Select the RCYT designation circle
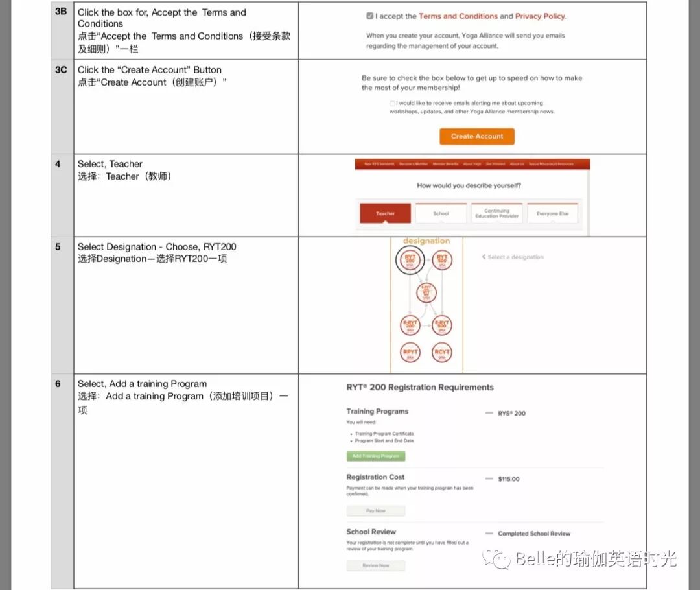This screenshot has width=700, height=590. tap(442, 353)
